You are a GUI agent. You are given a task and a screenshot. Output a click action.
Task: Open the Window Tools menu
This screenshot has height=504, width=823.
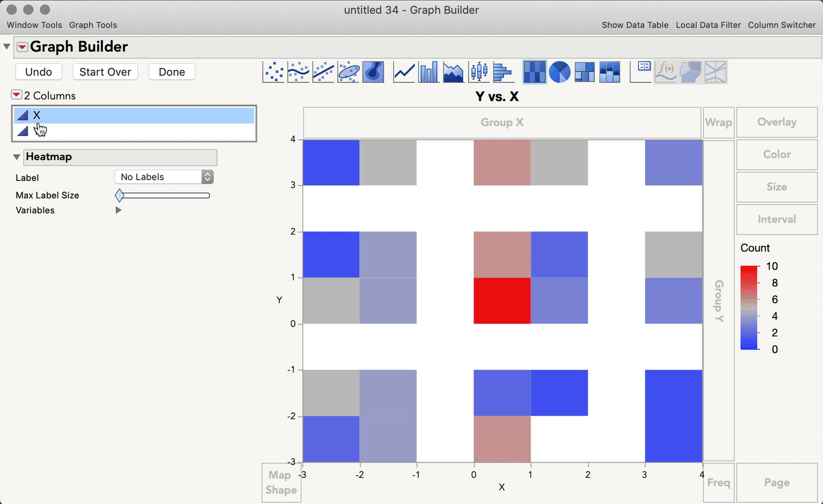pos(34,25)
